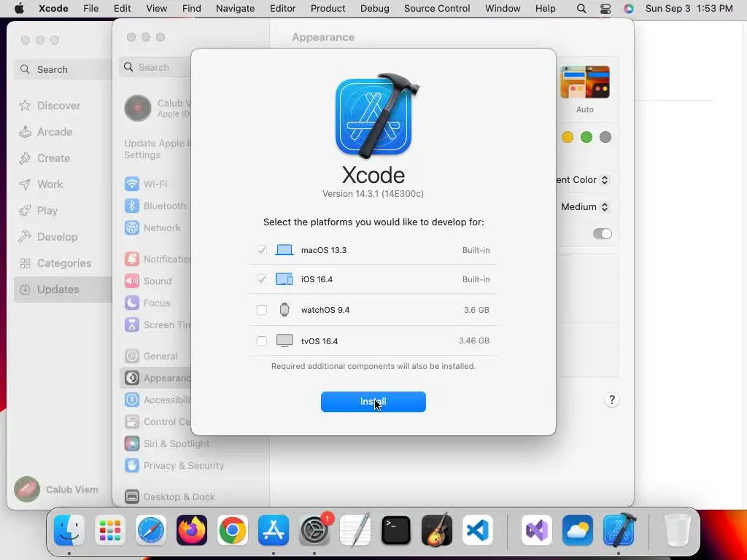Select Focus in System Settings sidebar
This screenshot has height=560, width=747.
pos(155,303)
